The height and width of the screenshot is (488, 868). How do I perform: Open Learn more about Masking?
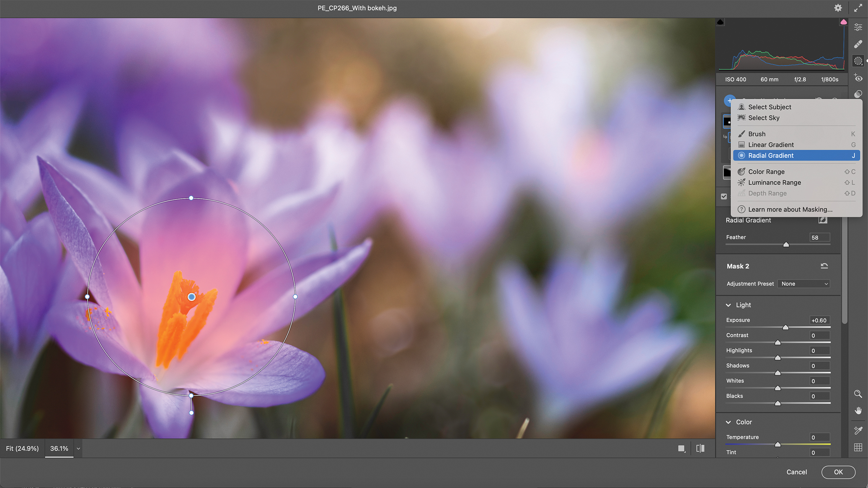coord(790,209)
